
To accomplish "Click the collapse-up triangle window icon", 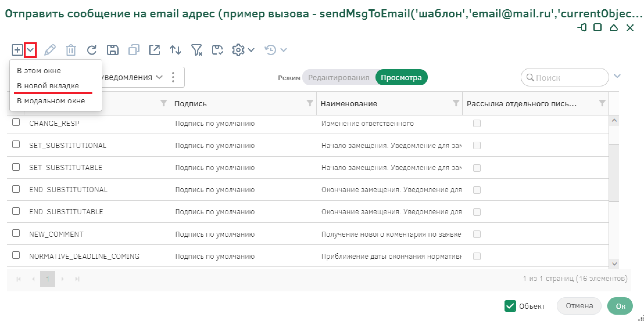I will coord(613,28).
